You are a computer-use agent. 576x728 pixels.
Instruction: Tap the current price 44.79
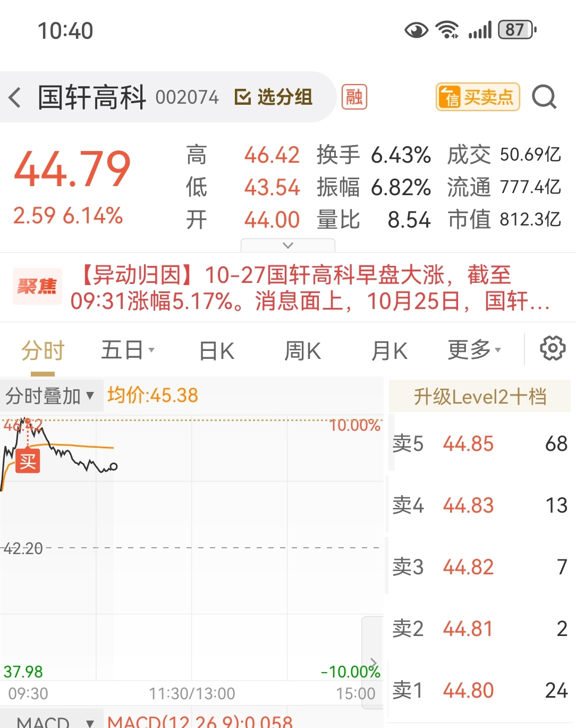(x=72, y=170)
